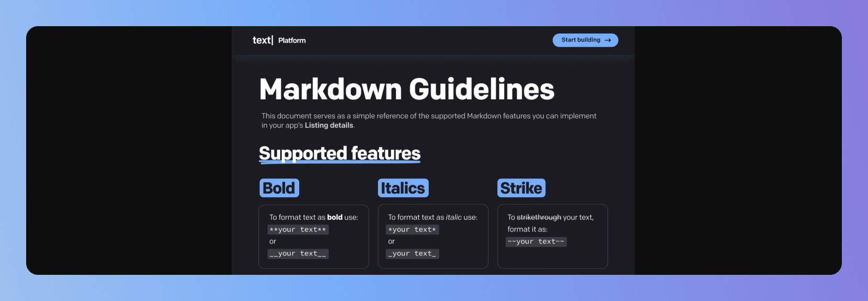Click the word 'bold' in the Bold card
868x301 pixels.
pos(335,217)
